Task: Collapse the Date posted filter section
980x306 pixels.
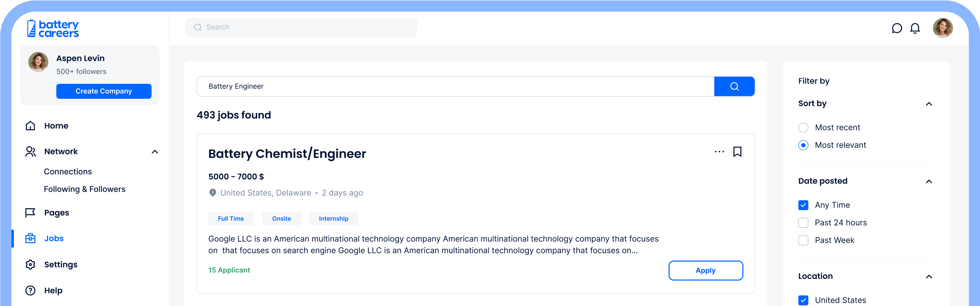Action: point(929,181)
